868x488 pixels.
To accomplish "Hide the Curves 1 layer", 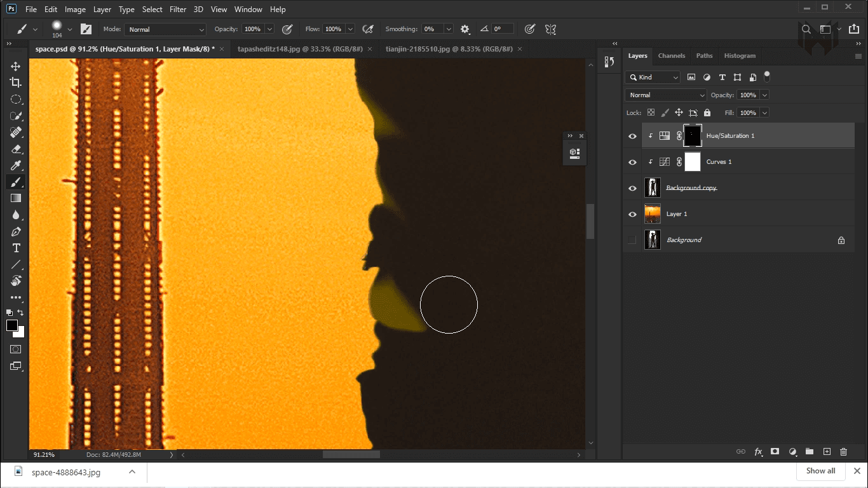I will (632, 162).
